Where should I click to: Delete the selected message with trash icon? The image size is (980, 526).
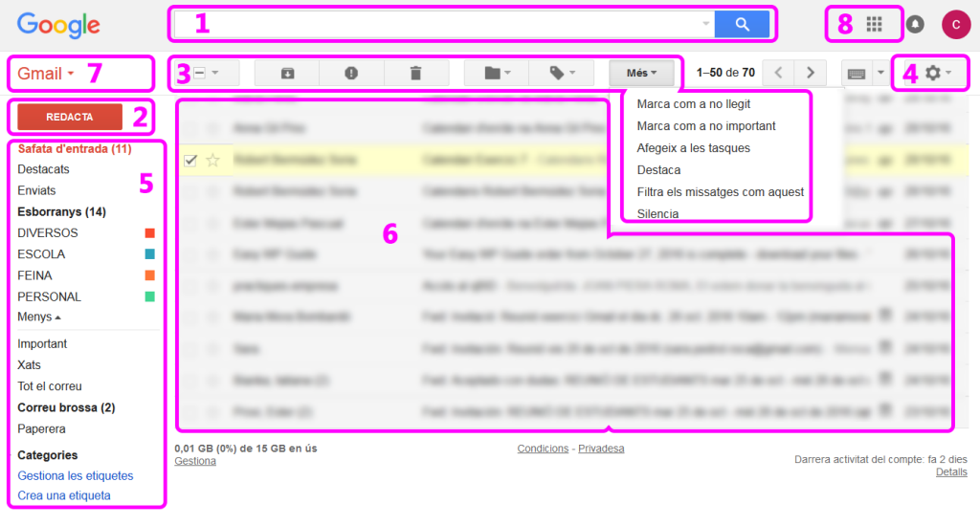pyautogui.click(x=414, y=73)
